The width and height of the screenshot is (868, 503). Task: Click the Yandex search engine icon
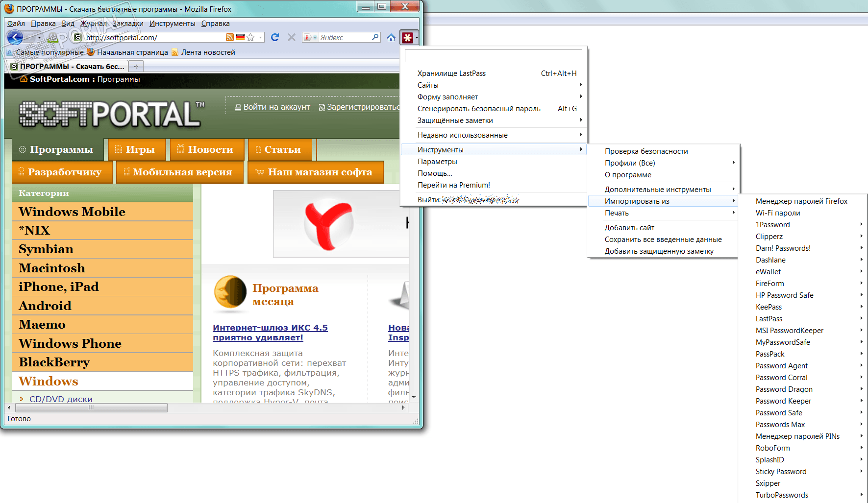click(x=307, y=37)
